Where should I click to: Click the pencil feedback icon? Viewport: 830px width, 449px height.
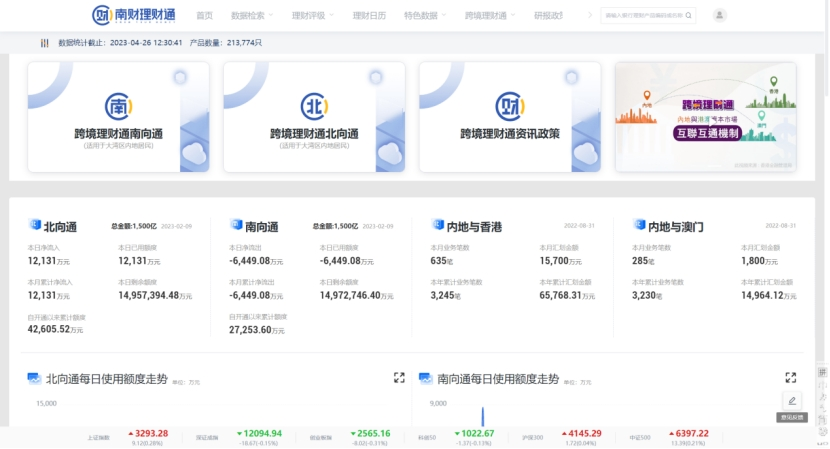(792, 401)
